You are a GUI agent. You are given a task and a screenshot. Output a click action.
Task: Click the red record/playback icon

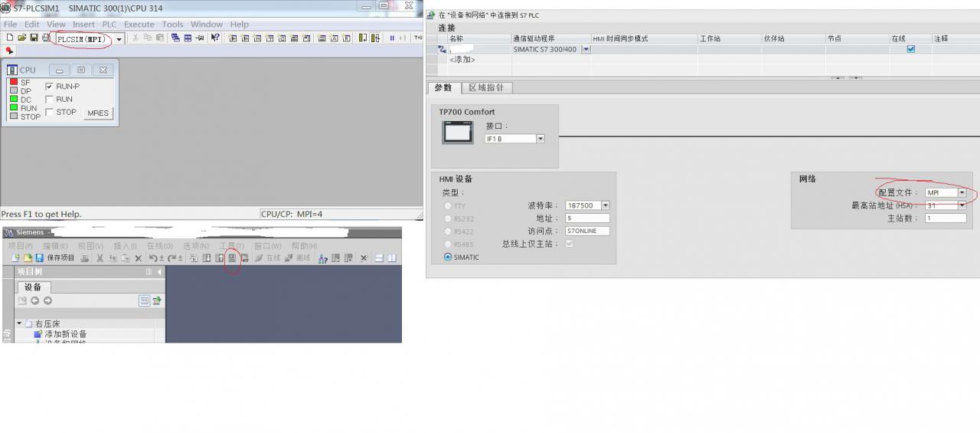9,51
